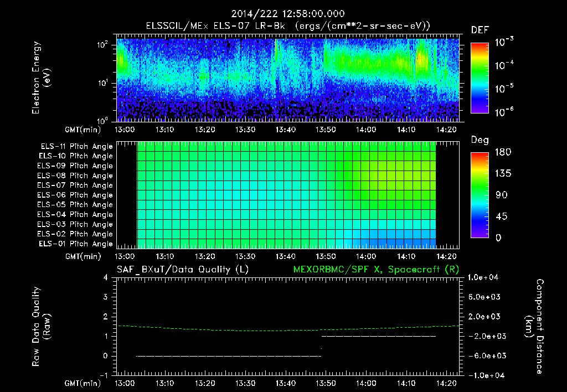Click the Component Distance (km) axis label
Screen dimensions: 567x392
pyautogui.click(x=534, y=326)
